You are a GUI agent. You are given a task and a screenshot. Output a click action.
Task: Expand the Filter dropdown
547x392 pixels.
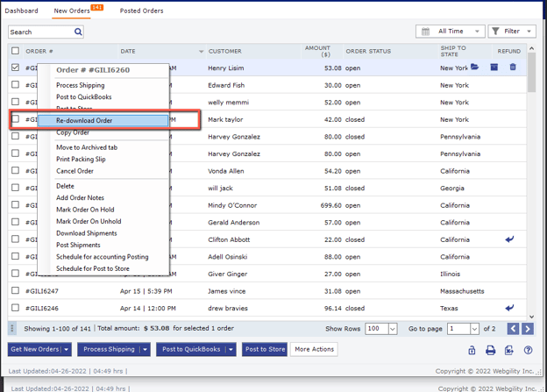click(x=511, y=32)
